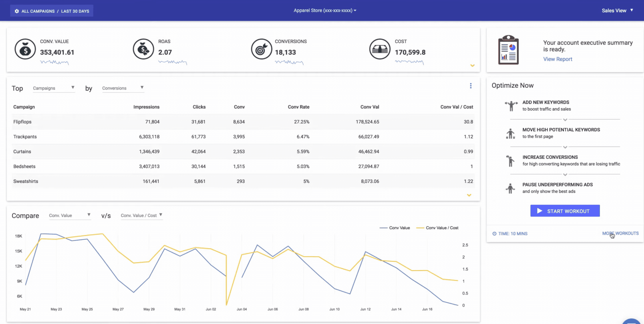Select the Flipflops campaign row

point(22,122)
